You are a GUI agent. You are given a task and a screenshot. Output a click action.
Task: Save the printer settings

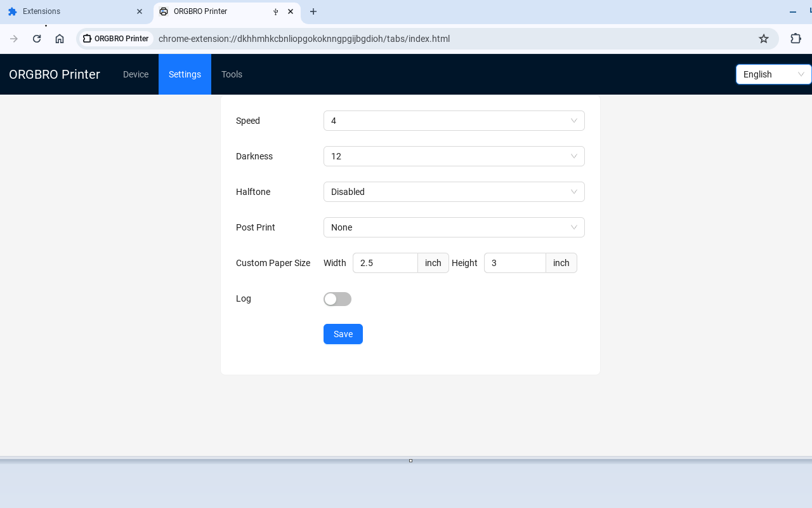coord(343,334)
